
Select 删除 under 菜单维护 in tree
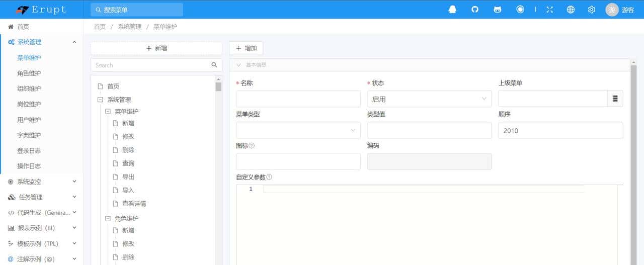pyautogui.click(x=128, y=150)
